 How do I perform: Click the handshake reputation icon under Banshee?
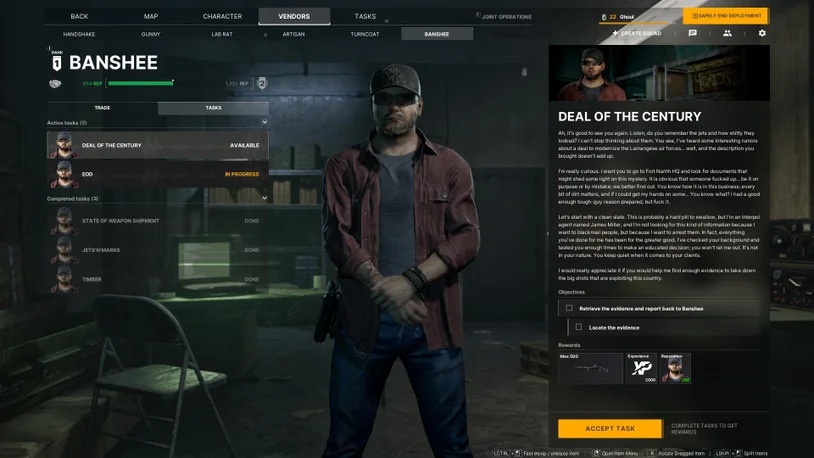[x=55, y=84]
